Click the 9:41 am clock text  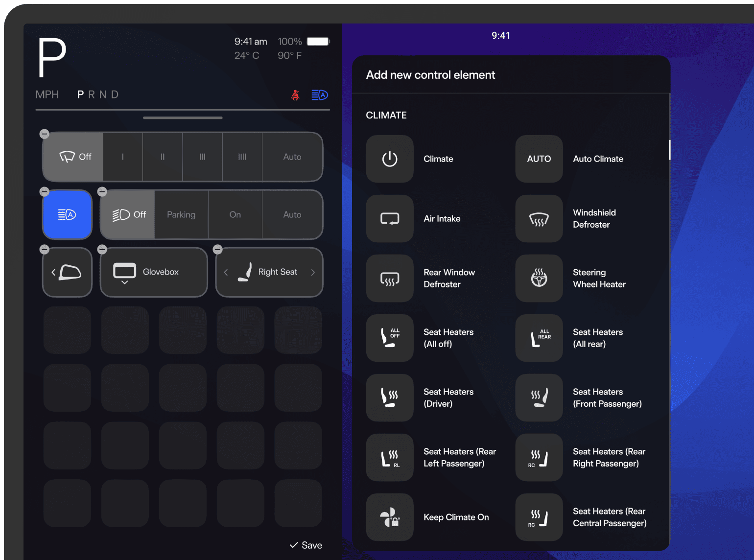pos(251,42)
